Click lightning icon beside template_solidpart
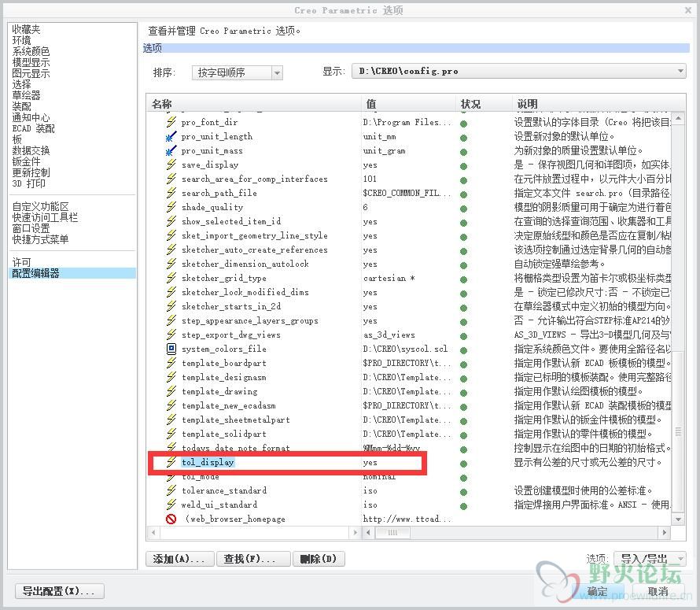 tap(171, 434)
